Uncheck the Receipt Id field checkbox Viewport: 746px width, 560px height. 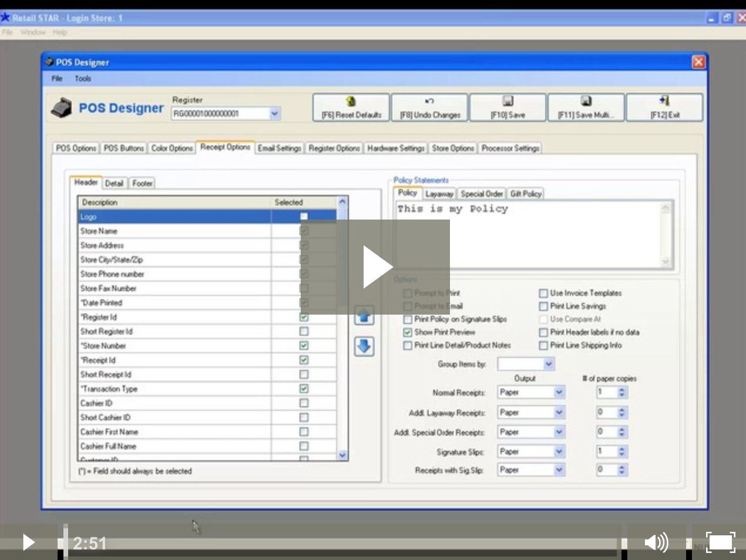click(304, 360)
